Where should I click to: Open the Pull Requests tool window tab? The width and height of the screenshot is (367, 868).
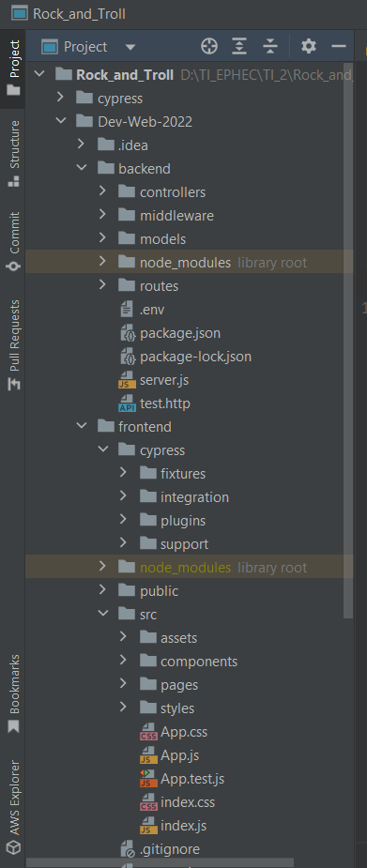coord(13,345)
